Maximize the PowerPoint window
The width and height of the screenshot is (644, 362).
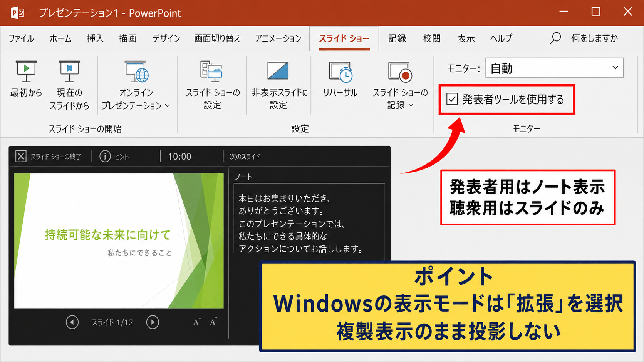point(596,12)
